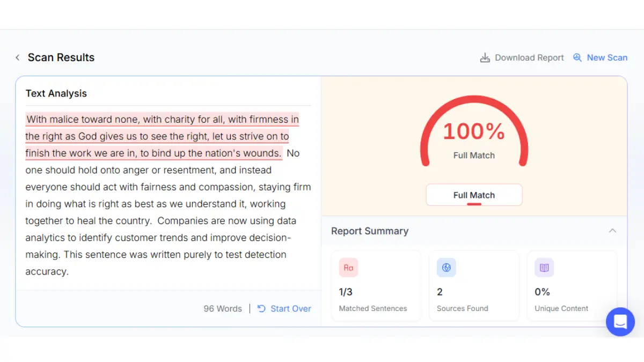
Task: Start a New Scan
Action: click(607, 57)
